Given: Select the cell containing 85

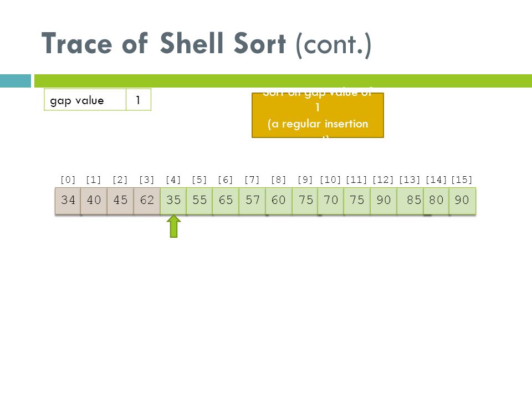Looking at the screenshot, I should [x=411, y=201].
